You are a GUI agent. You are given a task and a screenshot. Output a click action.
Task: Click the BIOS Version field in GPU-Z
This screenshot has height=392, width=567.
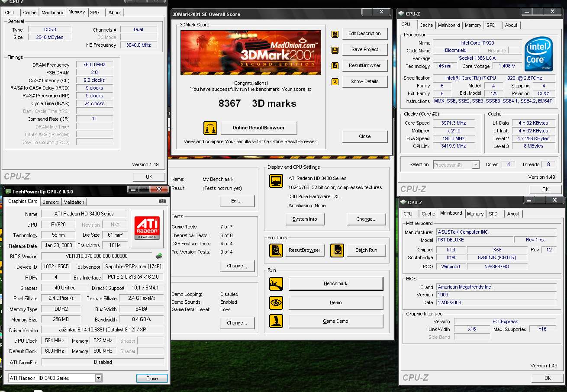tap(97, 256)
